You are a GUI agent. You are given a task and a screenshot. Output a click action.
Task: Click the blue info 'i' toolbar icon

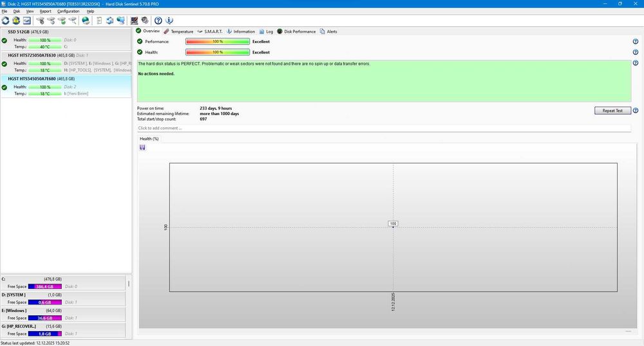(169, 21)
